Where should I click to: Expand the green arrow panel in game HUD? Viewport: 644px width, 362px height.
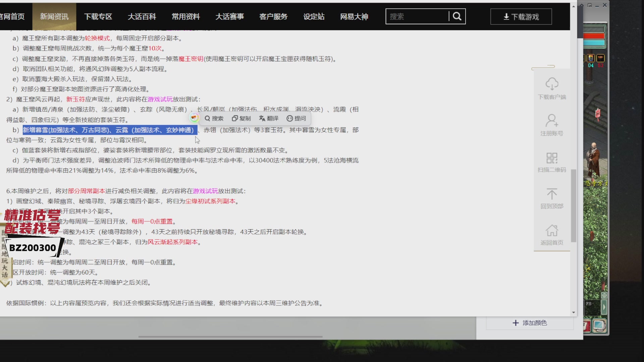click(604, 307)
